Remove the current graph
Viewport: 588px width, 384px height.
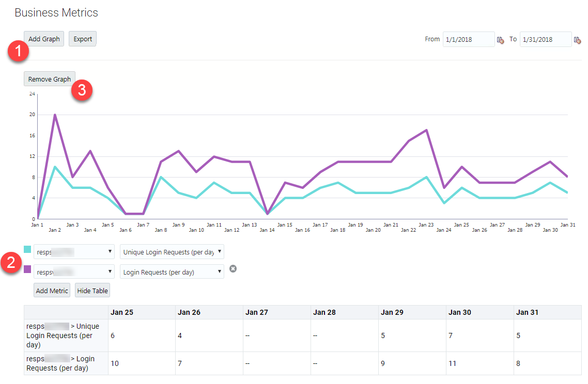coord(49,78)
